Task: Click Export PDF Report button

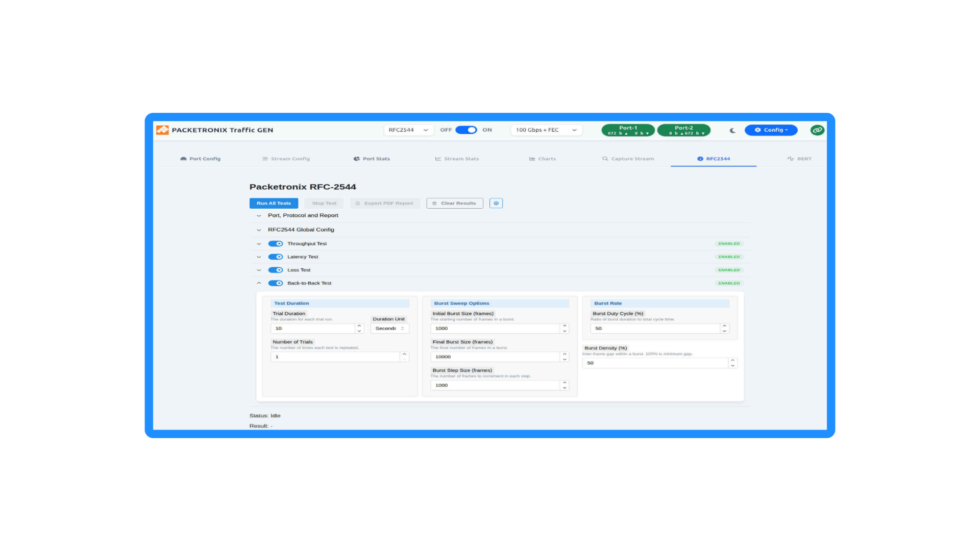Action: (x=385, y=203)
